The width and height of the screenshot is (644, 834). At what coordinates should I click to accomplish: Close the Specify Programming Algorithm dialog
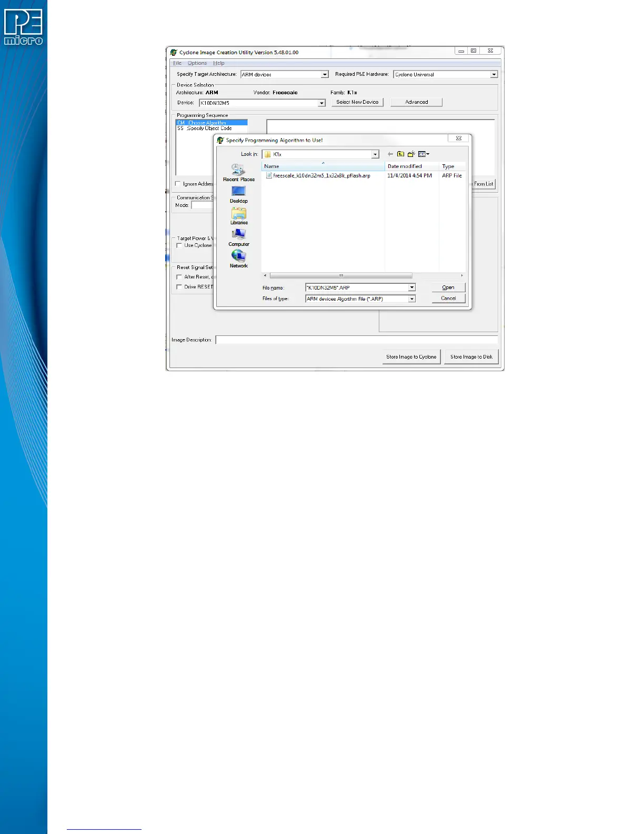click(x=458, y=138)
